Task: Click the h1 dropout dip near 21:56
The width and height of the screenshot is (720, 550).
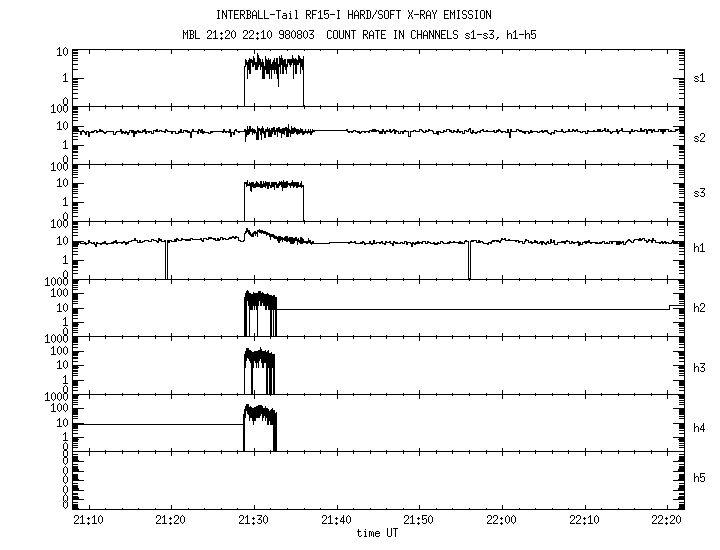Action: [468, 260]
